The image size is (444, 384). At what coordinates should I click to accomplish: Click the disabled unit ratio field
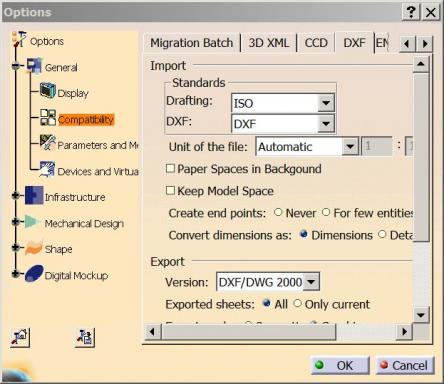tap(377, 146)
